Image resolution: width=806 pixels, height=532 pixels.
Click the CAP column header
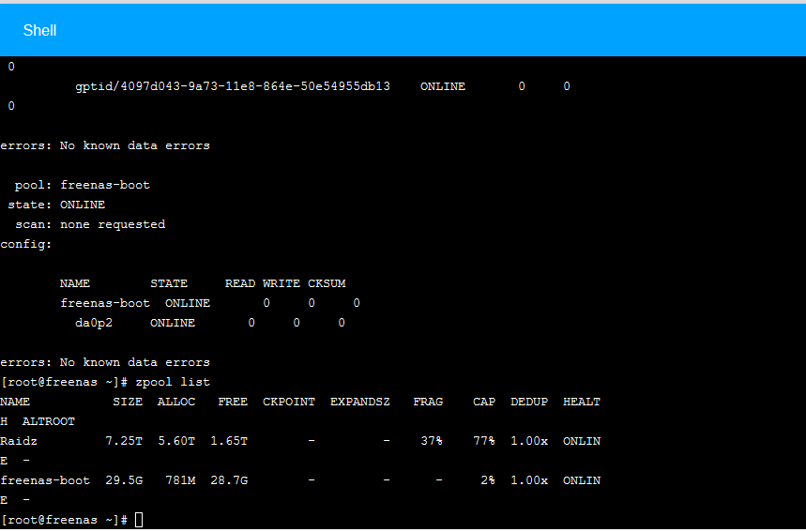(484, 402)
